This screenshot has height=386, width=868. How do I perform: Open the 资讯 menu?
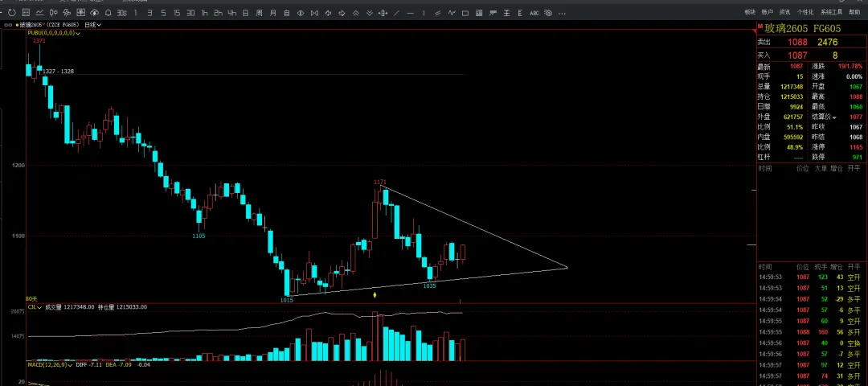[x=784, y=11]
